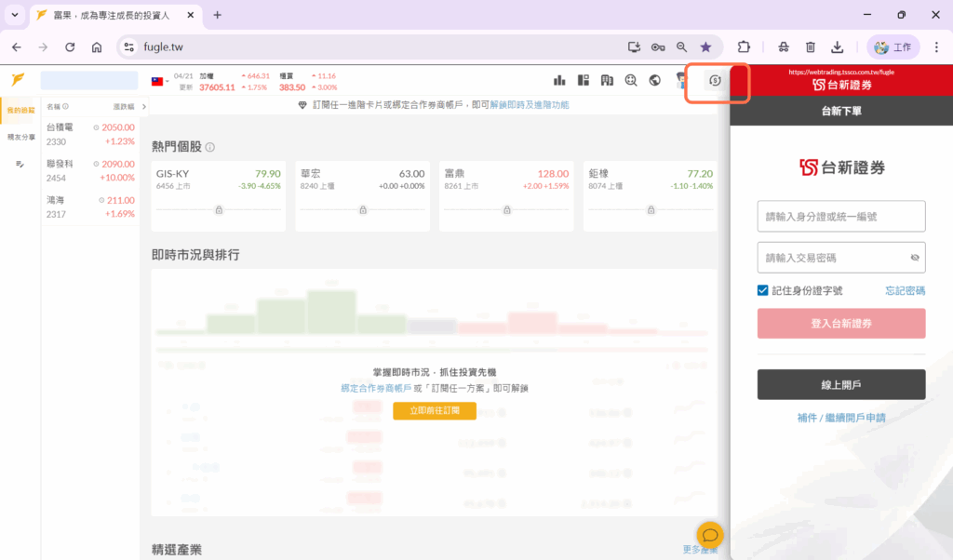The image size is (953, 560).
Task: Click the 線上開戶 button
Action: click(x=841, y=384)
